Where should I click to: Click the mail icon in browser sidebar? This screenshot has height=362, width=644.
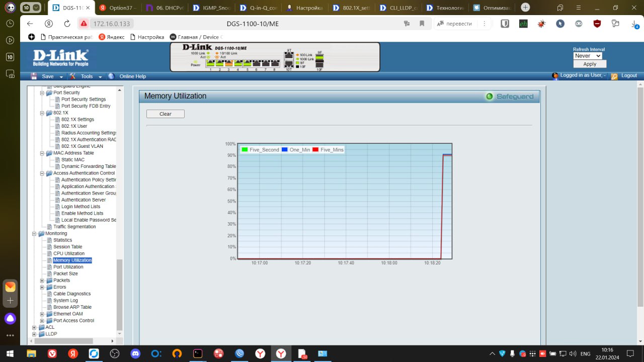pos(10,287)
